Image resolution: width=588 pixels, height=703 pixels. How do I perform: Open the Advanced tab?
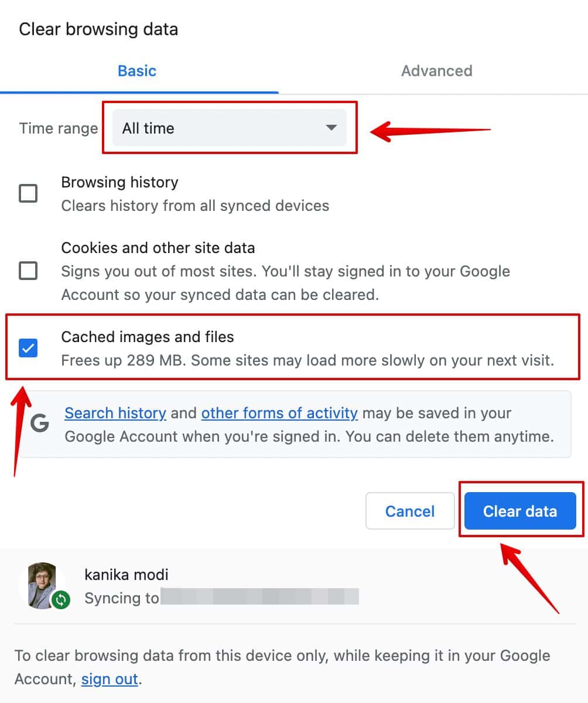[436, 71]
